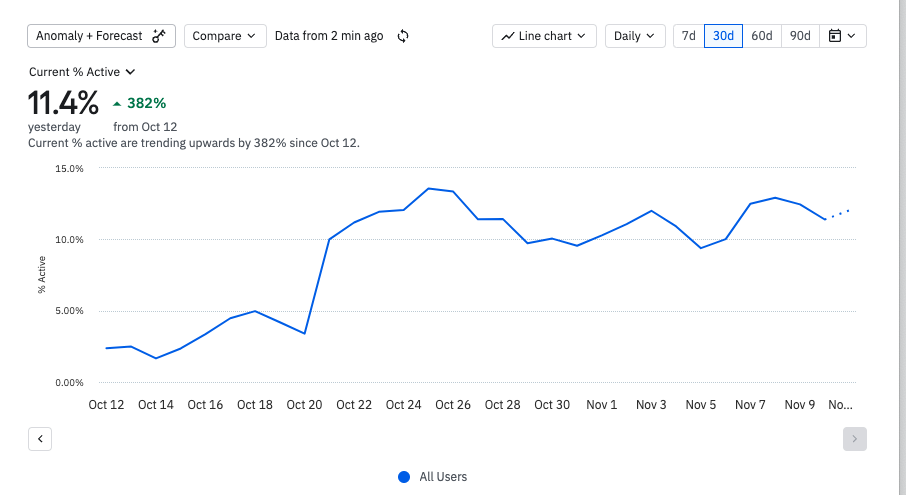Switch to the 60d time range
This screenshot has height=495, width=906.
point(762,36)
